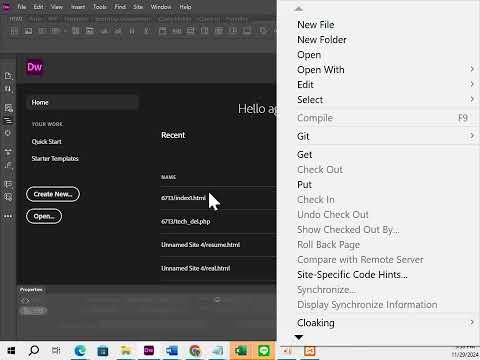The width and height of the screenshot is (480, 360).
Task: Click the Open... button on home screen
Action: (44, 216)
